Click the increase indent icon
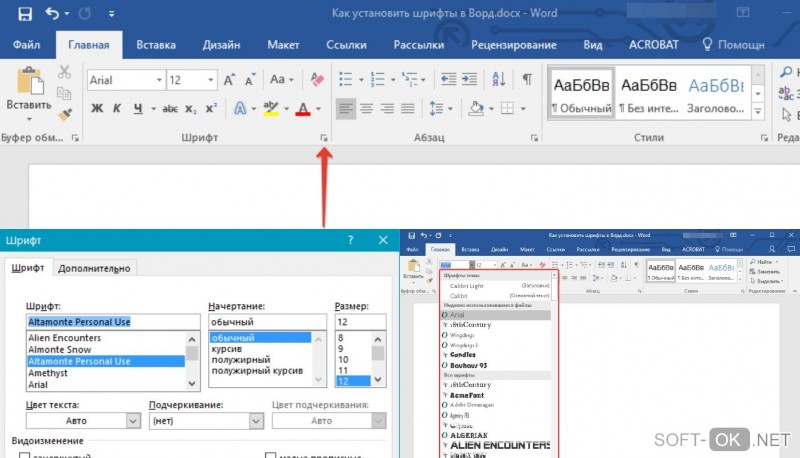This screenshot has width=800, height=458. pos(469,79)
